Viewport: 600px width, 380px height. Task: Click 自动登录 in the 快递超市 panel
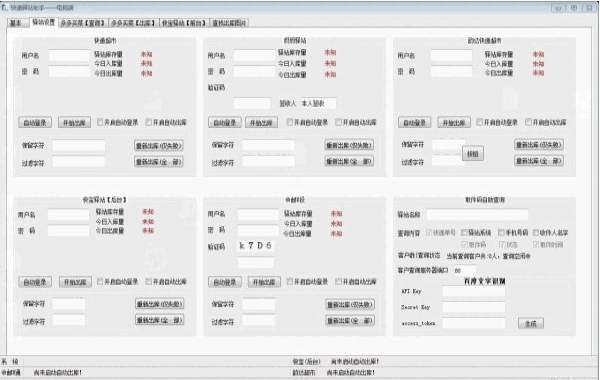point(35,122)
